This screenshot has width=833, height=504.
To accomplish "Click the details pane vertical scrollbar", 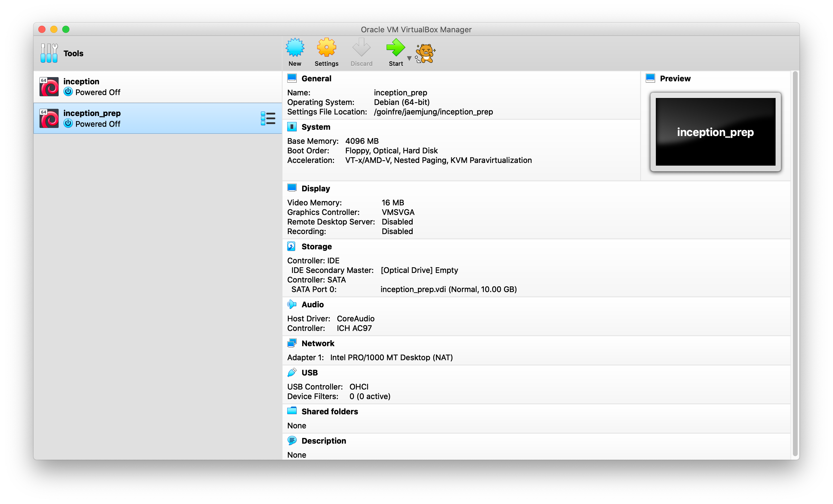I will point(795,263).
